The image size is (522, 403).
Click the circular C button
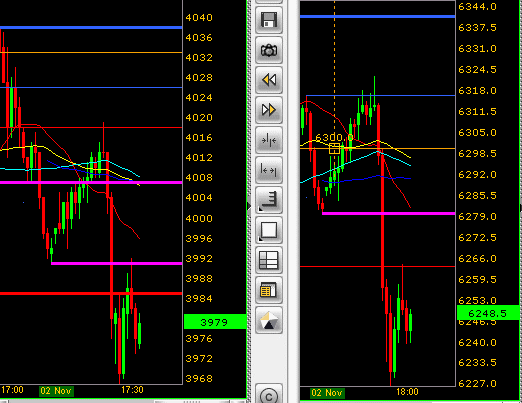coord(269,395)
